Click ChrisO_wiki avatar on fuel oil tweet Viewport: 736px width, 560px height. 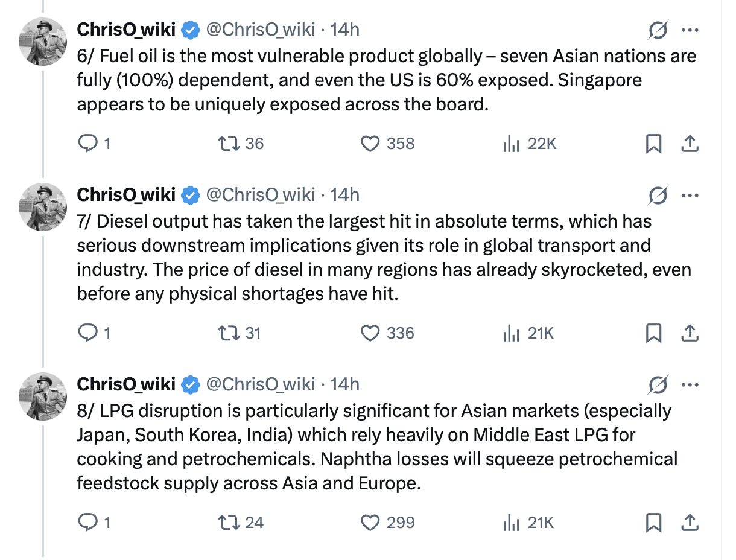[x=43, y=42]
